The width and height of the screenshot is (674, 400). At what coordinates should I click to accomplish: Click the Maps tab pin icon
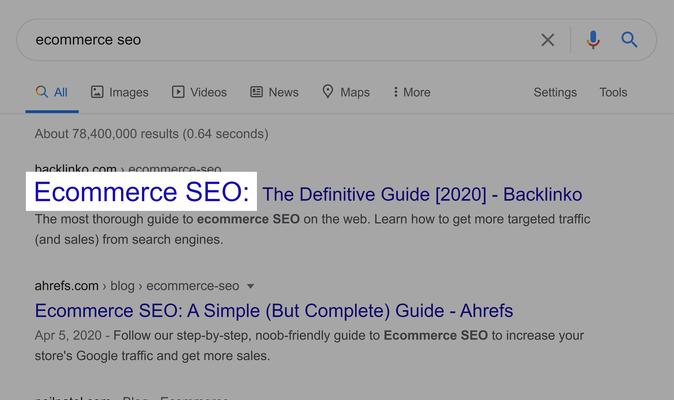(328, 92)
